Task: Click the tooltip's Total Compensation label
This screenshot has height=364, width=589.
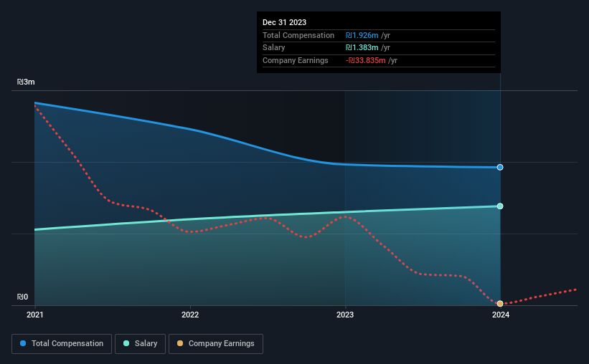Action: 298,35
